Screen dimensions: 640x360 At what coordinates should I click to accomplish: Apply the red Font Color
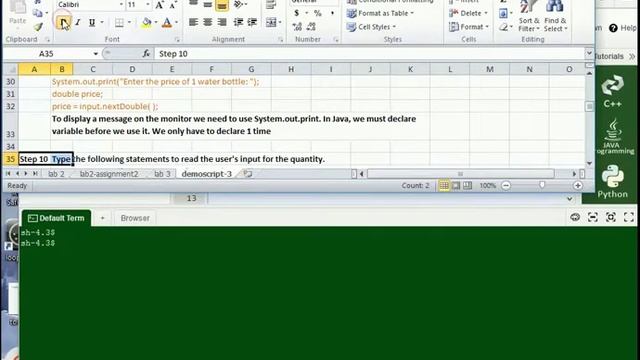(x=167, y=22)
